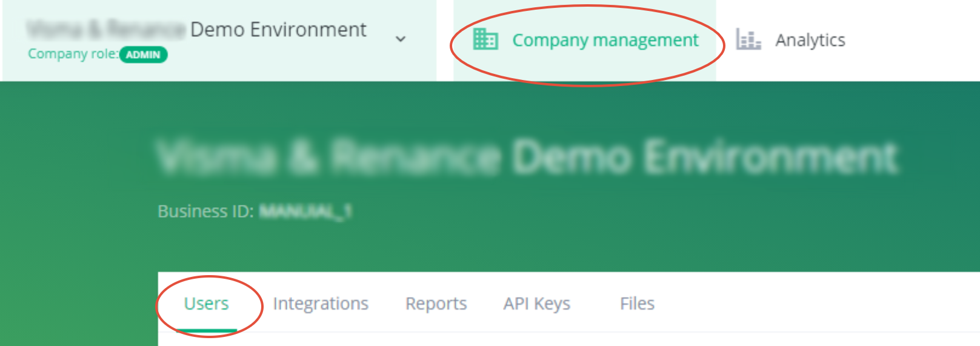Open the Analytics menu item
980x346 pixels.
791,40
